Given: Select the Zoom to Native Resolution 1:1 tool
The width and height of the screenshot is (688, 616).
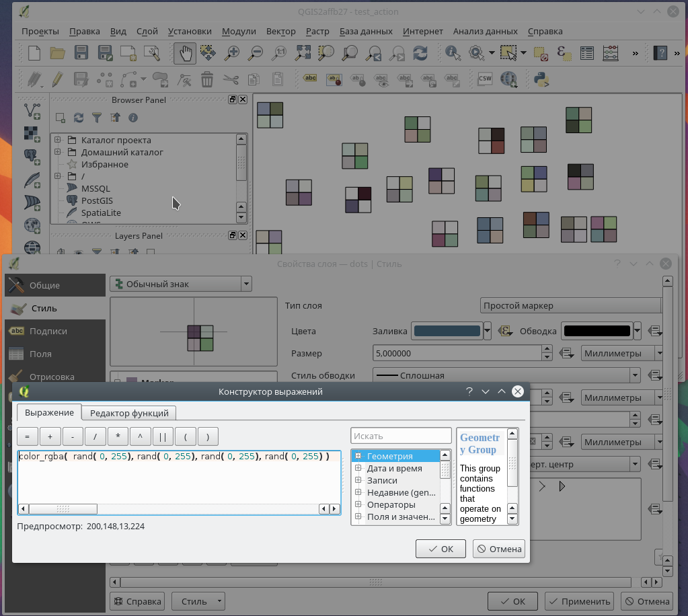Looking at the screenshot, I should coord(280,53).
